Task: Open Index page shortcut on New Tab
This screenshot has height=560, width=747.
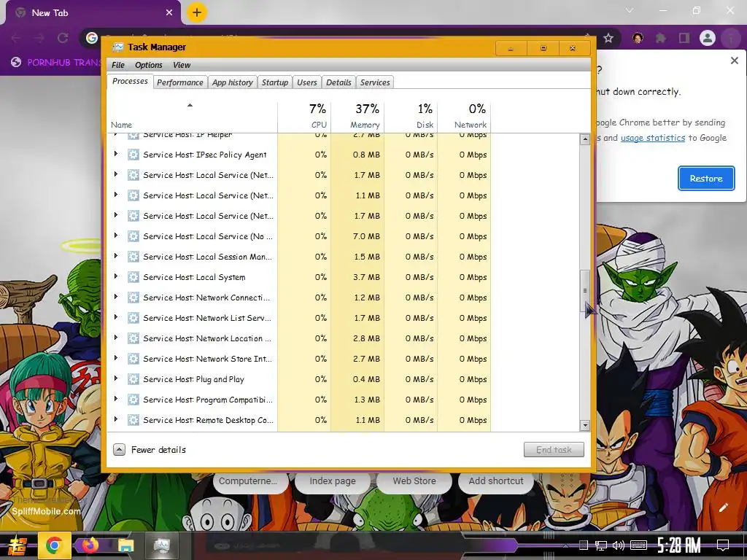Action: coord(333,481)
